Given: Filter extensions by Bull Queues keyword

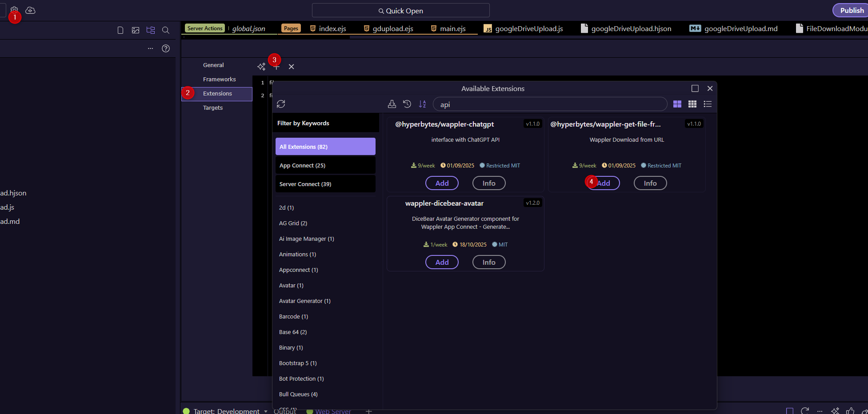Looking at the screenshot, I should tap(298, 394).
